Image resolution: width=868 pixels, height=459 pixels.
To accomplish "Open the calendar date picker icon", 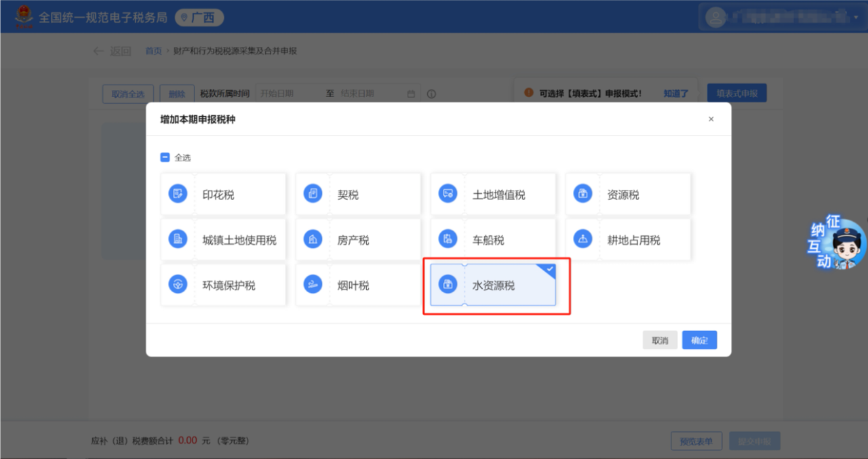I will point(411,94).
